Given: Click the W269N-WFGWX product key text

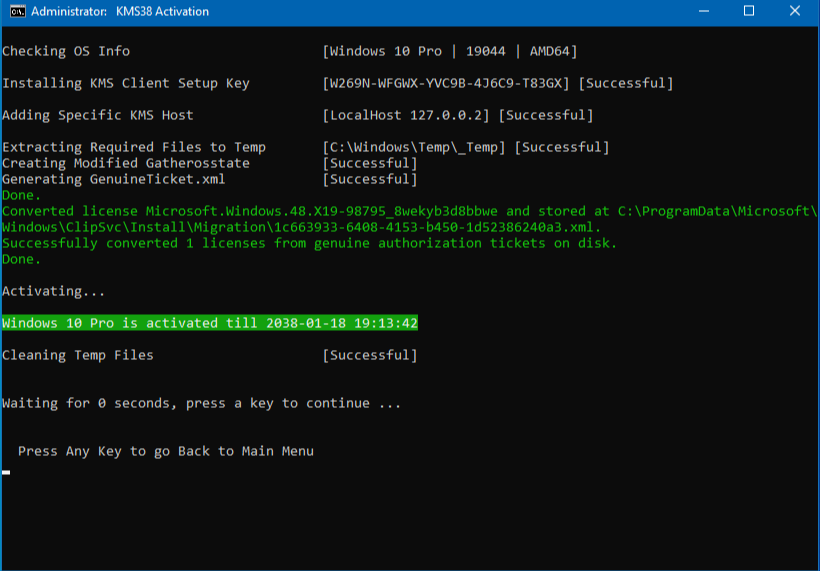Looking at the screenshot, I should pyautogui.click(x=446, y=83).
